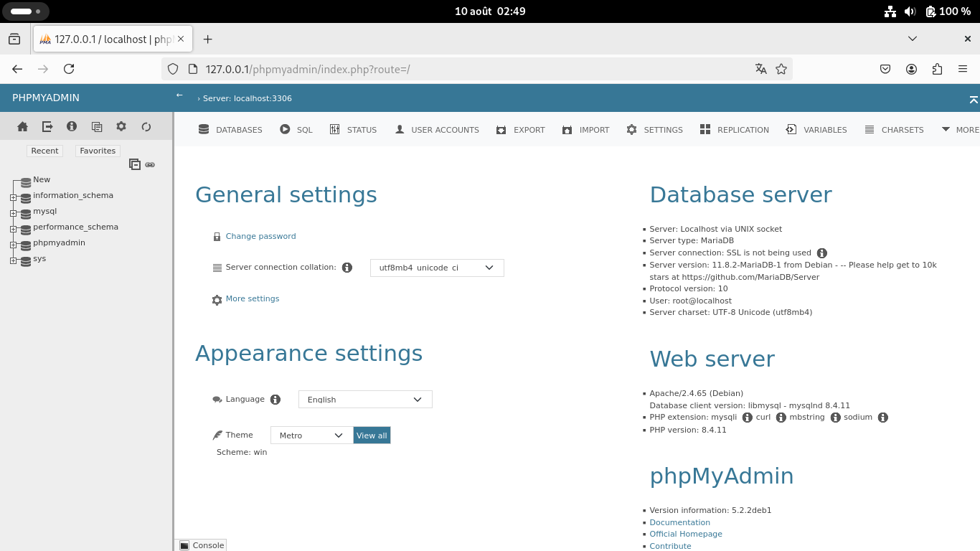Collapse all tree nodes icon
This screenshot has height=551, width=980.
coord(135,164)
